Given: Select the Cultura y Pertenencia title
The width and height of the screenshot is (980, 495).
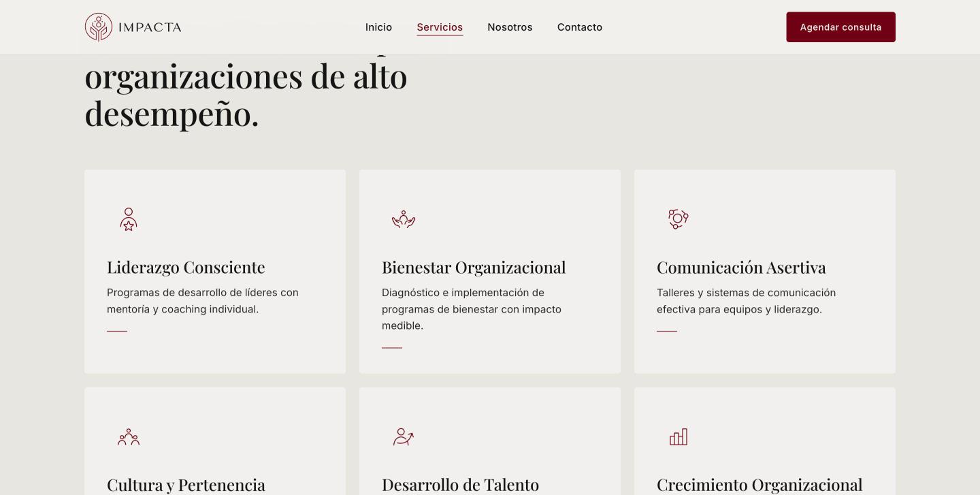Looking at the screenshot, I should [186, 485].
